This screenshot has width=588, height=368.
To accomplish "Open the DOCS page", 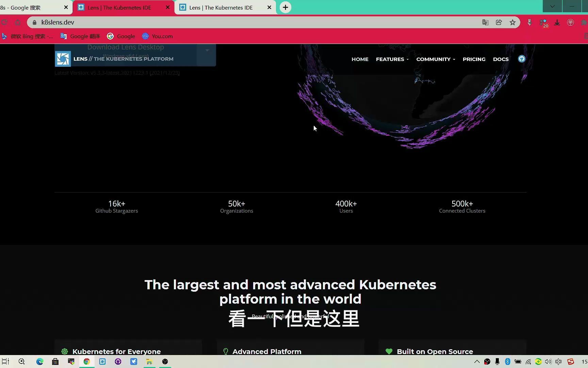I will click(x=501, y=59).
